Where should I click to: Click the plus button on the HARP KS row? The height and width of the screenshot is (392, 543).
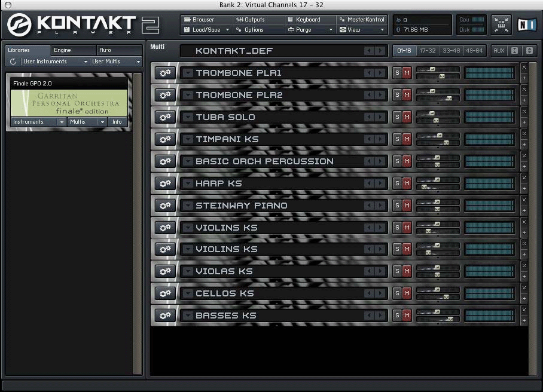pyautogui.click(x=524, y=189)
